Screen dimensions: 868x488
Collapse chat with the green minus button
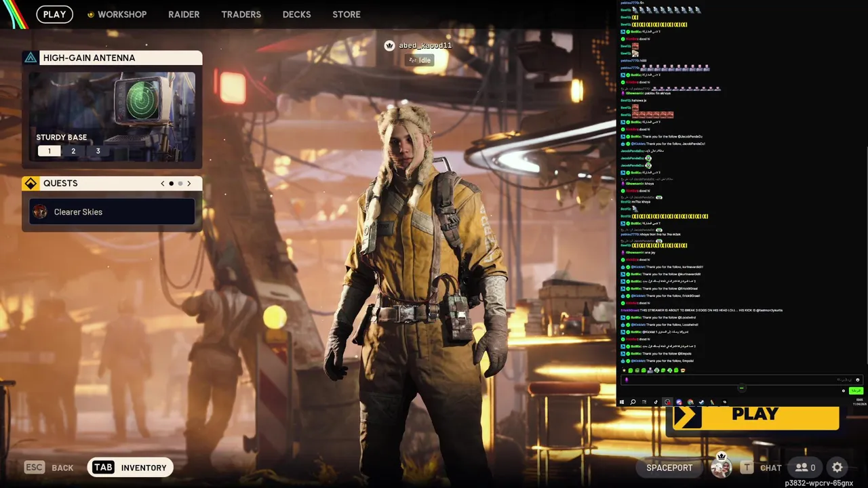(742, 388)
